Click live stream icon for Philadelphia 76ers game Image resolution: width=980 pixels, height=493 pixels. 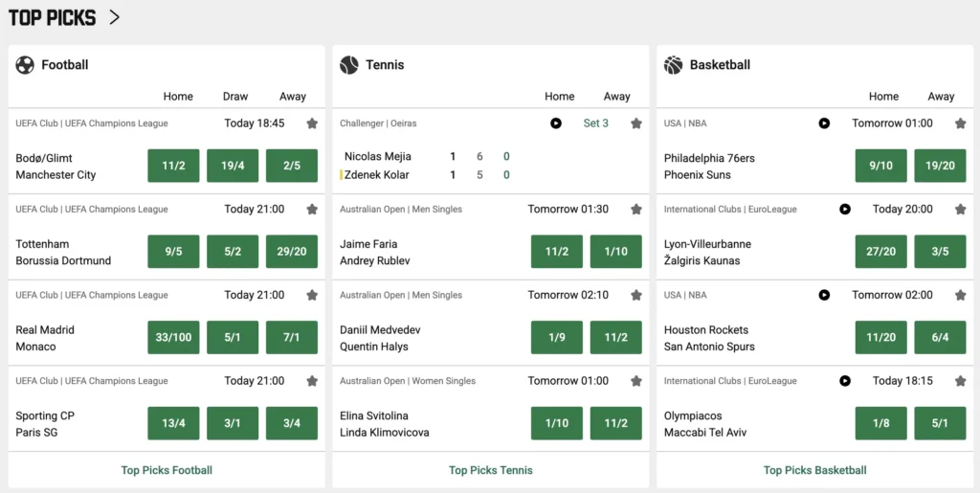824,123
